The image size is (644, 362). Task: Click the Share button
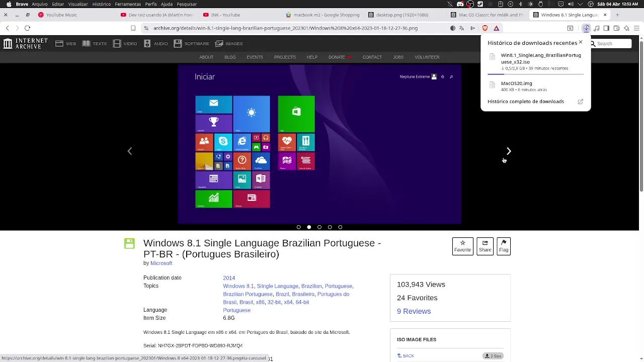point(485,246)
